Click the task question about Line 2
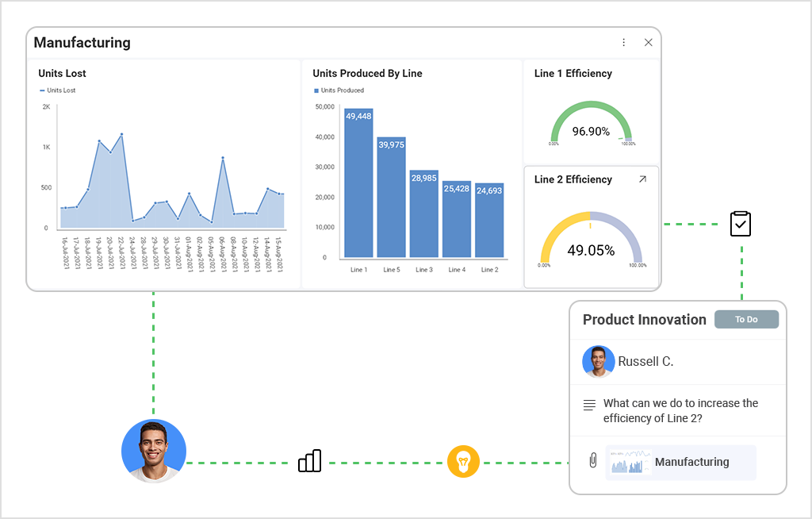 pos(680,410)
